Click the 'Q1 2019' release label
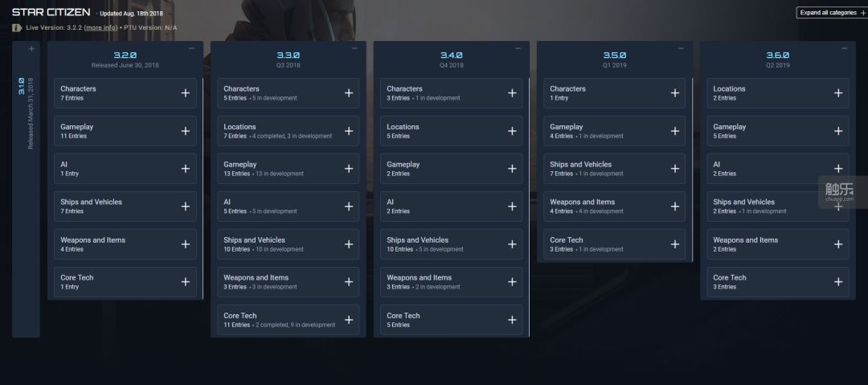This screenshot has width=868, height=385. (615, 65)
